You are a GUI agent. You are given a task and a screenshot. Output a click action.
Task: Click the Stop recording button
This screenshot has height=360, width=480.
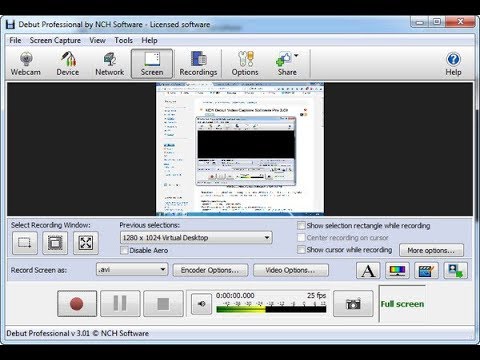pyautogui.click(x=163, y=304)
